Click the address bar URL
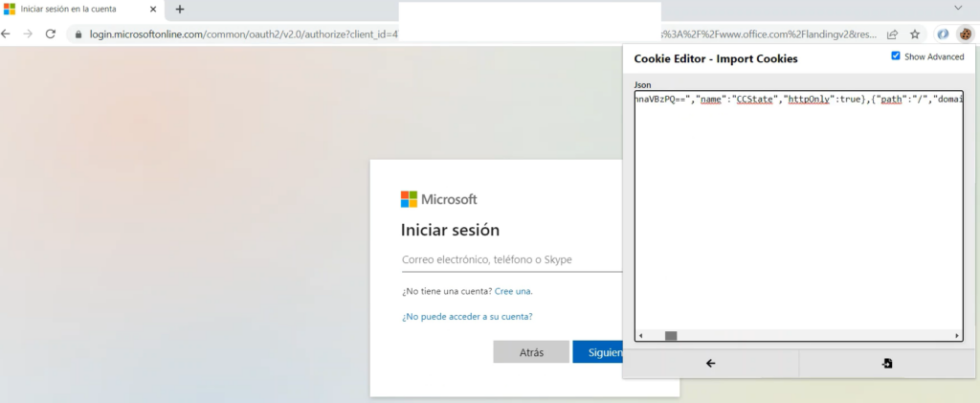The image size is (980, 403). pos(242,34)
